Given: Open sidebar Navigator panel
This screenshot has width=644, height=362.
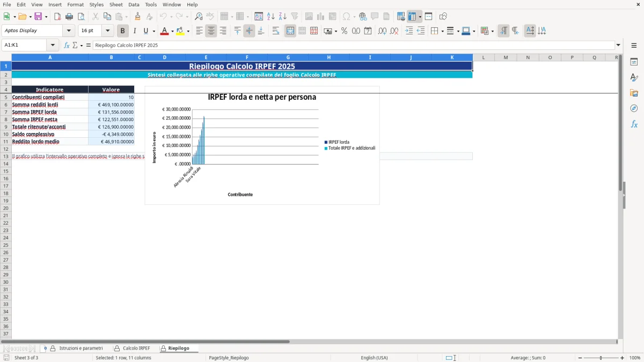Looking at the screenshot, I should point(634,108).
